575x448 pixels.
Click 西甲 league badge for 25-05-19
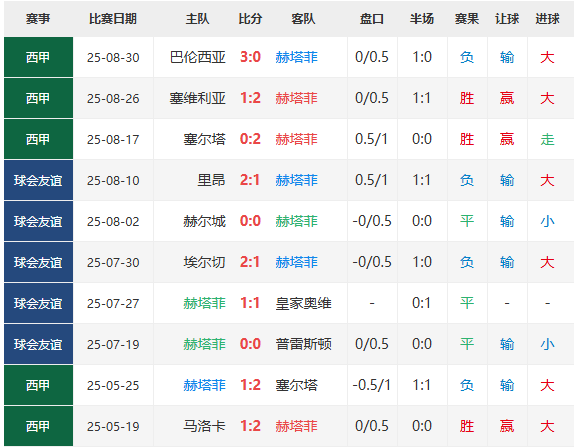(x=39, y=426)
